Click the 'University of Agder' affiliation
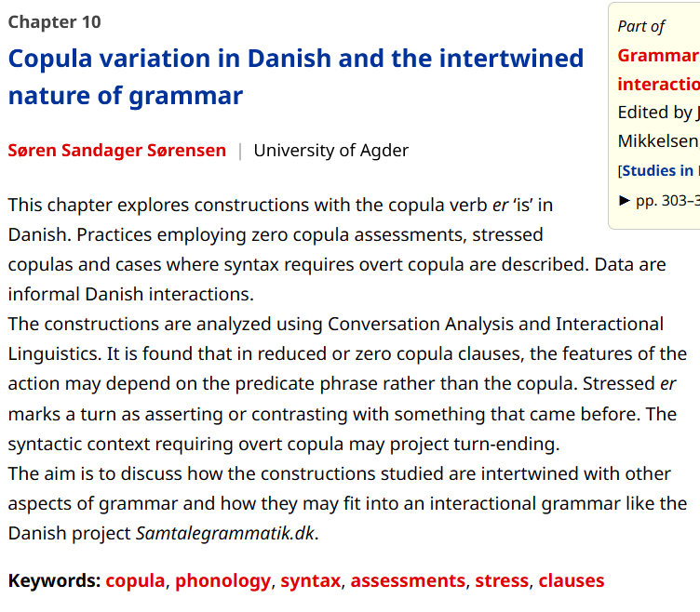This screenshot has height=612, width=700. [x=330, y=151]
